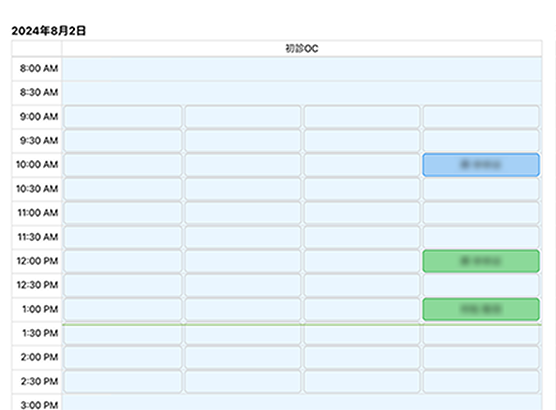Select the 8:00 AM full-width slot
The width and height of the screenshot is (556, 410).
[302, 68]
